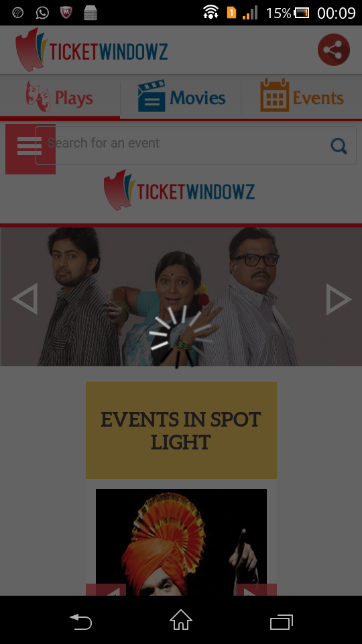Tap Android back navigation button
Screen dimensions: 362x644
[80, 621]
